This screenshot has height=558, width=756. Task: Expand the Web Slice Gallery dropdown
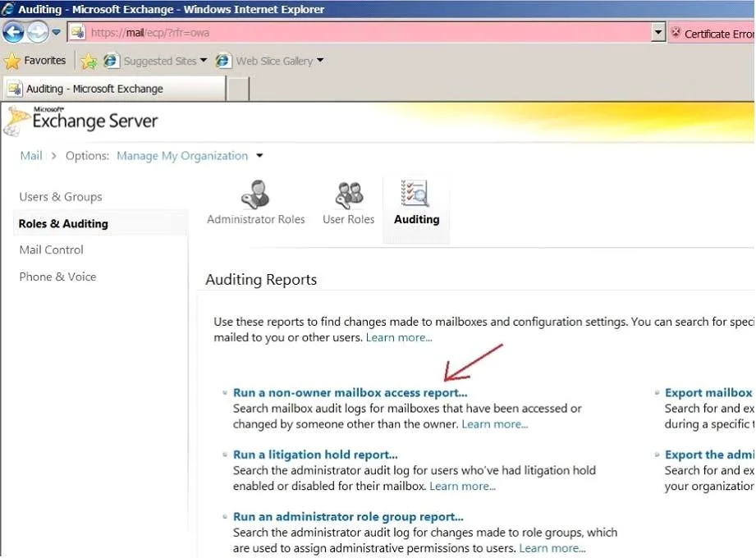(320, 60)
